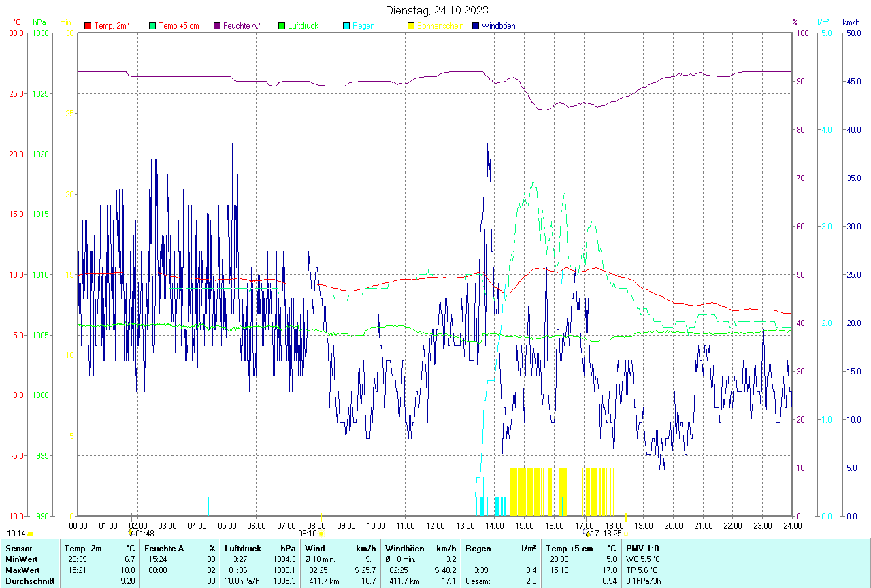Image resolution: width=871 pixels, height=588 pixels.
Task: Click the dew point value 'TP 5.6 °C'
Action: click(x=642, y=570)
